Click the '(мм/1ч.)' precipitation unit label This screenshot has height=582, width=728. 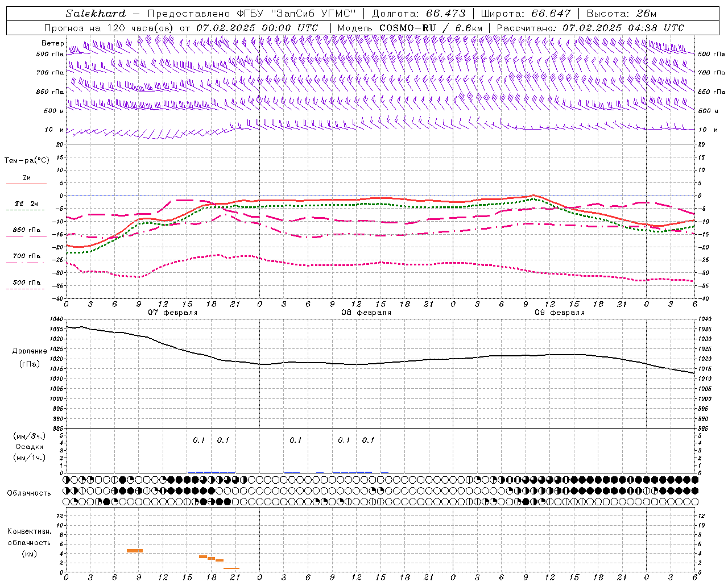(x=30, y=458)
